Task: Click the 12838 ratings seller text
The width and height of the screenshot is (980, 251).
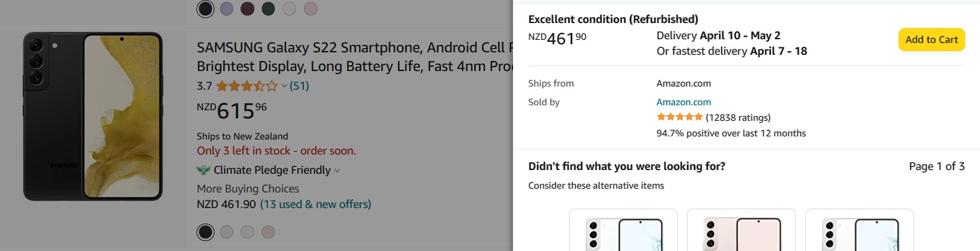Action: 738,118
